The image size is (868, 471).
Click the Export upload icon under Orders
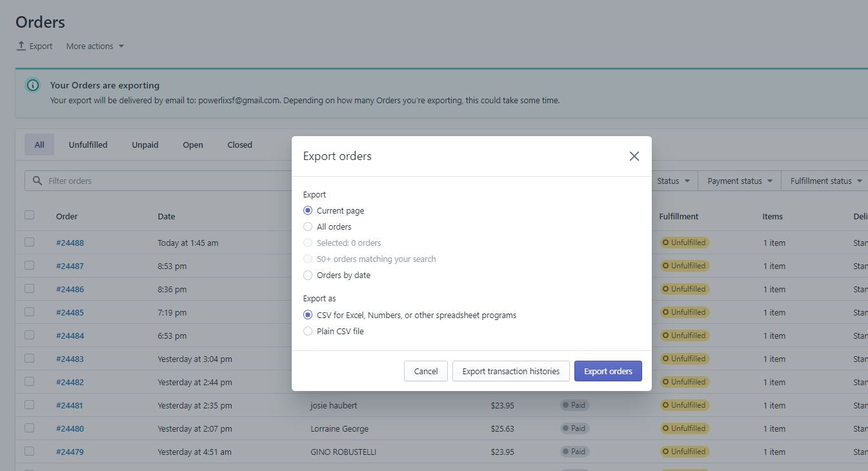coord(21,46)
